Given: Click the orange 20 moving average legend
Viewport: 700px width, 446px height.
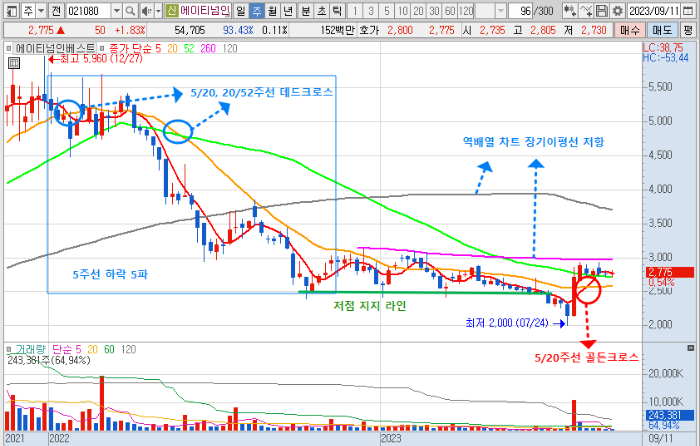Looking at the screenshot, I should [172, 48].
